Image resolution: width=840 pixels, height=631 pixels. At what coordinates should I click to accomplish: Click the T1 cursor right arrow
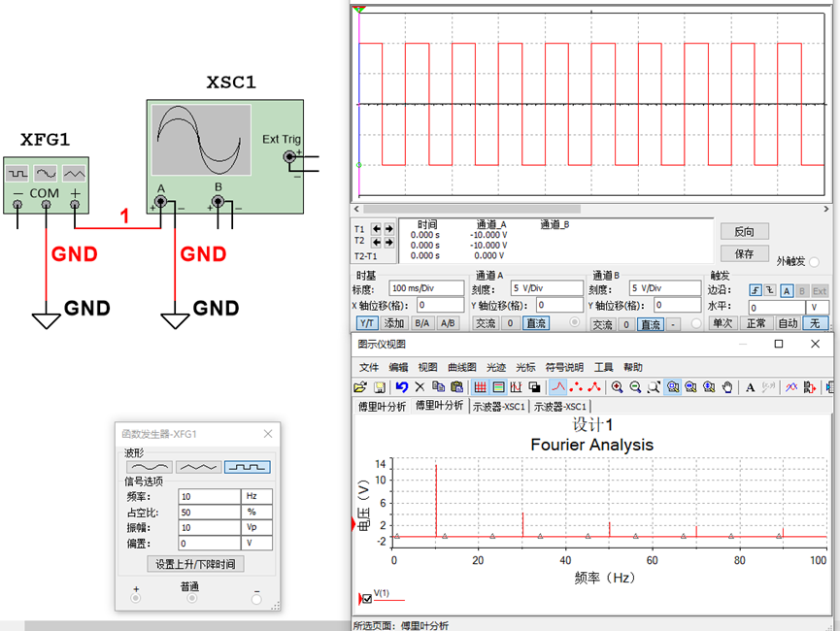(389, 229)
